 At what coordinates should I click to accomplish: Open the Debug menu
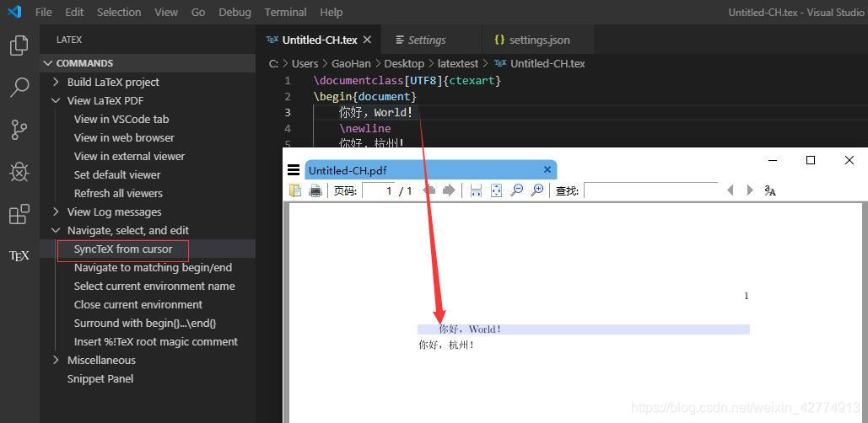coord(235,12)
